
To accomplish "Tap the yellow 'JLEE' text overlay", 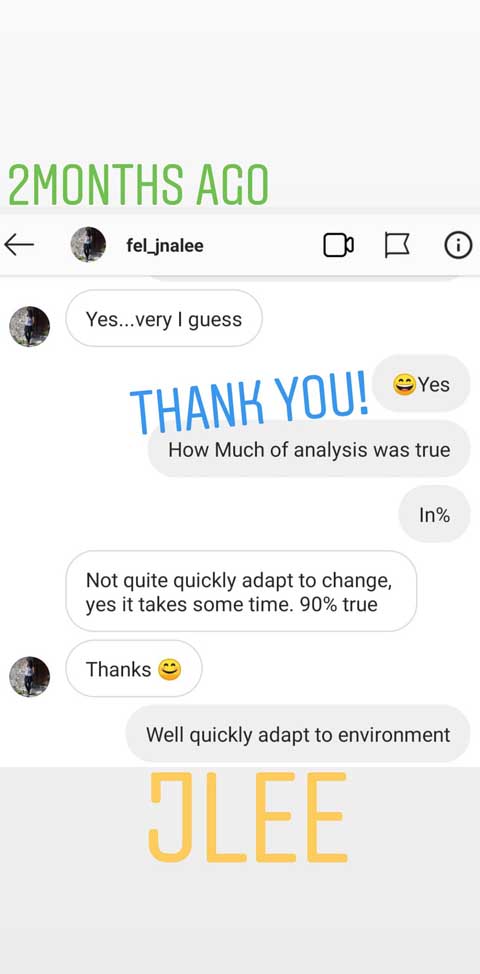I will [247, 817].
